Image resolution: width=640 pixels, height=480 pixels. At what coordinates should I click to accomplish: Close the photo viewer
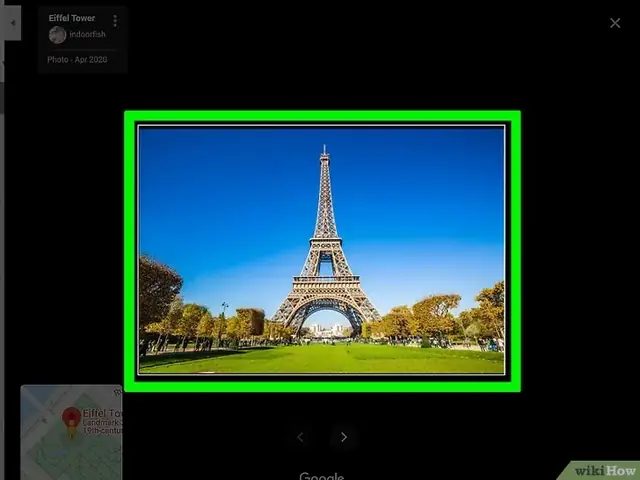(x=615, y=23)
